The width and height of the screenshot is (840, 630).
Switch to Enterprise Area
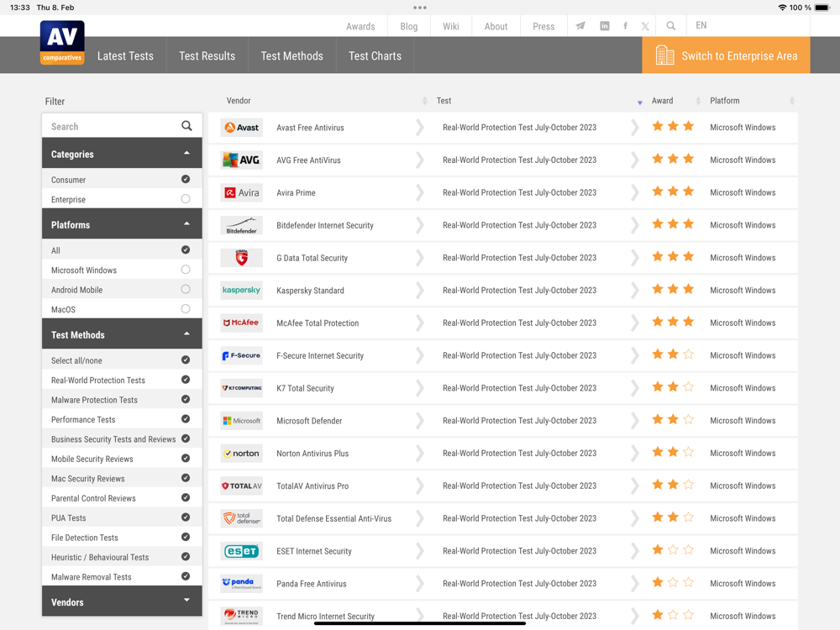[x=726, y=55]
